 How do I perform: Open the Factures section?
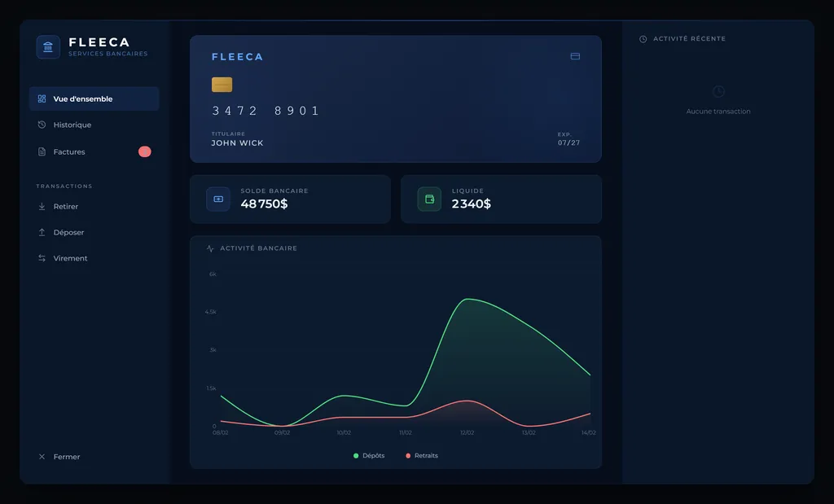click(x=94, y=151)
